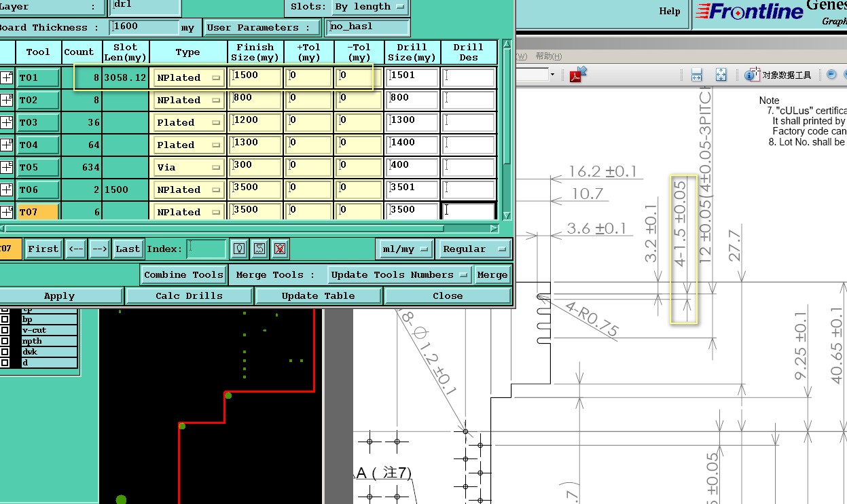The width and height of the screenshot is (847, 504).
Task: Go to previous tool with left arrow
Action: tap(76, 249)
